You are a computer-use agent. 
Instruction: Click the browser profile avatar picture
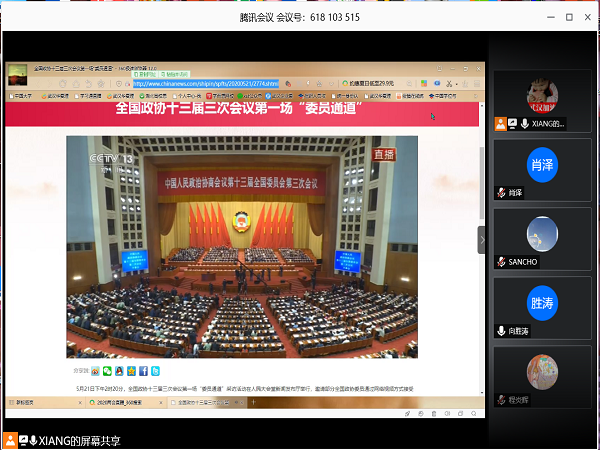[17, 75]
